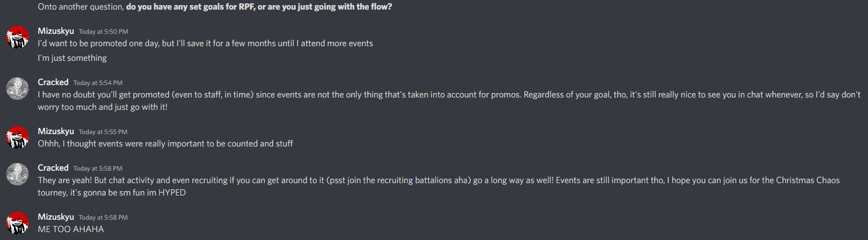
Task: Click Cracked's 'Today at 5:58 PM' timestamp
Action: point(97,168)
